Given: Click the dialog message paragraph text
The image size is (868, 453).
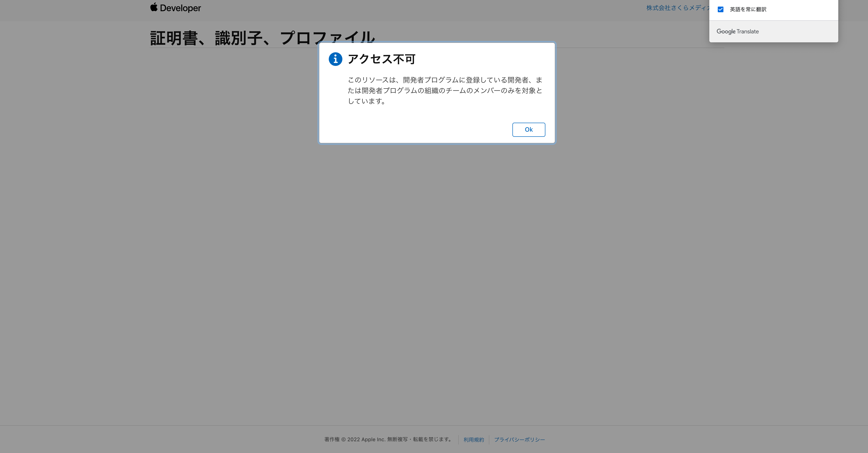Looking at the screenshot, I should (445, 90).
